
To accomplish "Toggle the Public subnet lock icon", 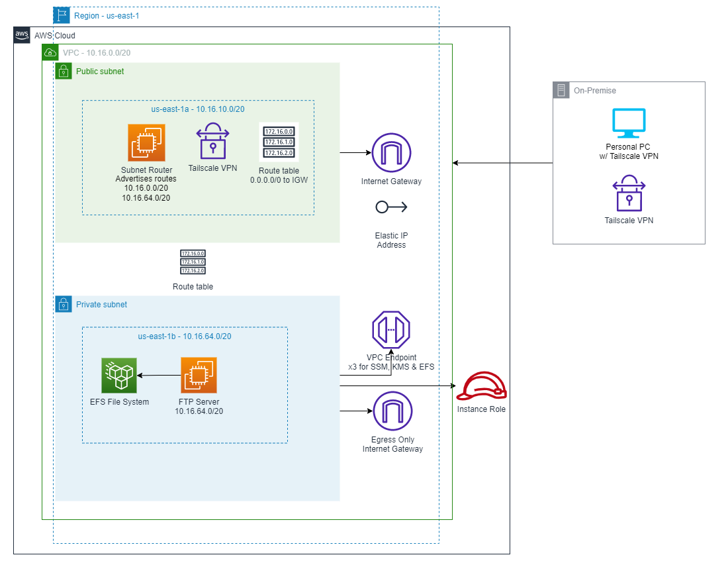I will pyautogui.click(x=63, y=71).
